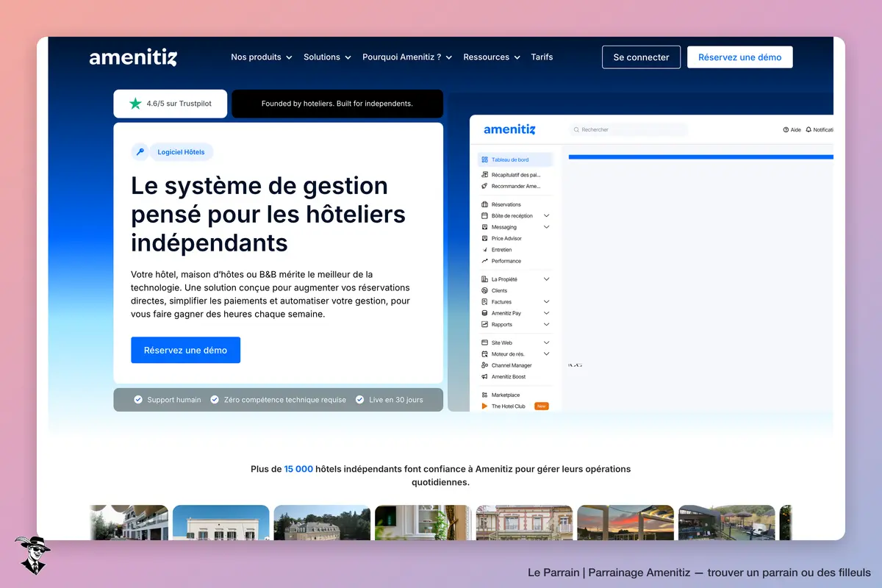Click the Recommander Amenitiz rocket icon
The width and height of the screenshot is (882, 588).
click(x=484, y=186)
